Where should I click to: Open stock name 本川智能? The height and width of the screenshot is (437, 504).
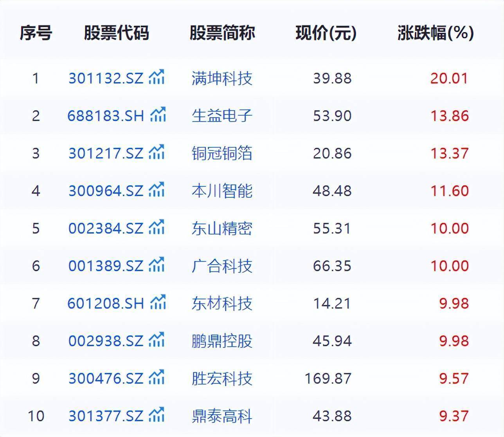pyautogui.click(x=222, y=191)
